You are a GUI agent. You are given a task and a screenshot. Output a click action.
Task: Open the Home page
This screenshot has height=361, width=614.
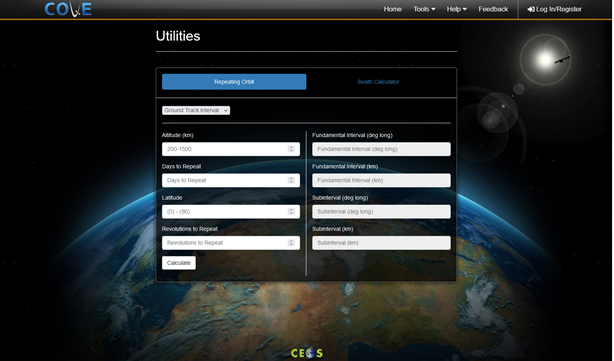tap(392, 9)
